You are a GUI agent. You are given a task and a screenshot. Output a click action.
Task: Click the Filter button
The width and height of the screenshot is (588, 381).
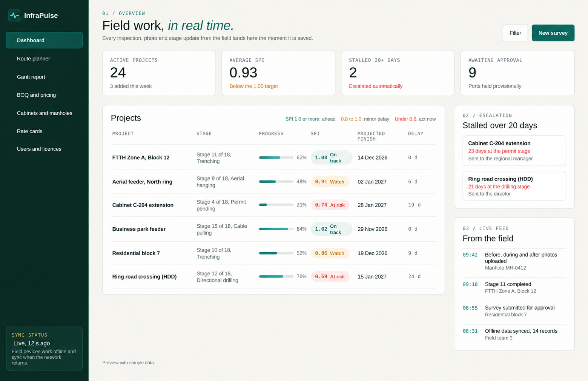(x=515, y=33)
